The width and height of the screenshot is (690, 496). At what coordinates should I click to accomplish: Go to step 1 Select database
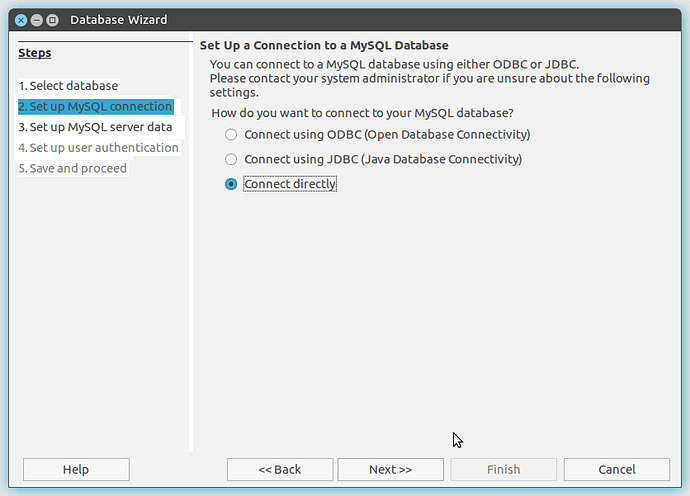pos(68,86)
